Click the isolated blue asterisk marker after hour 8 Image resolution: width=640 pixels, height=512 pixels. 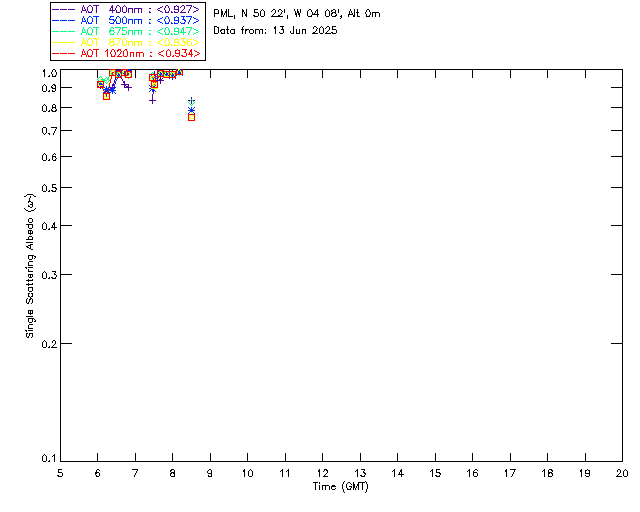tap(191, 111)
